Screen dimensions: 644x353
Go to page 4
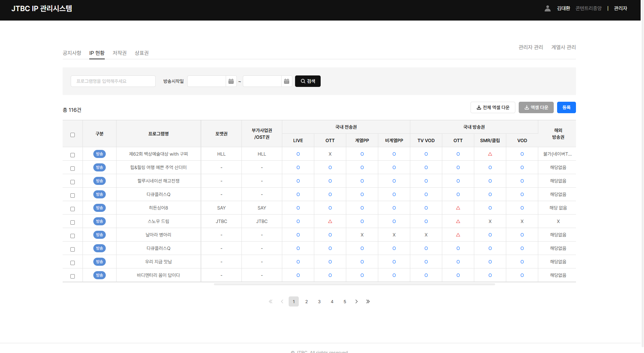(332, 301)
